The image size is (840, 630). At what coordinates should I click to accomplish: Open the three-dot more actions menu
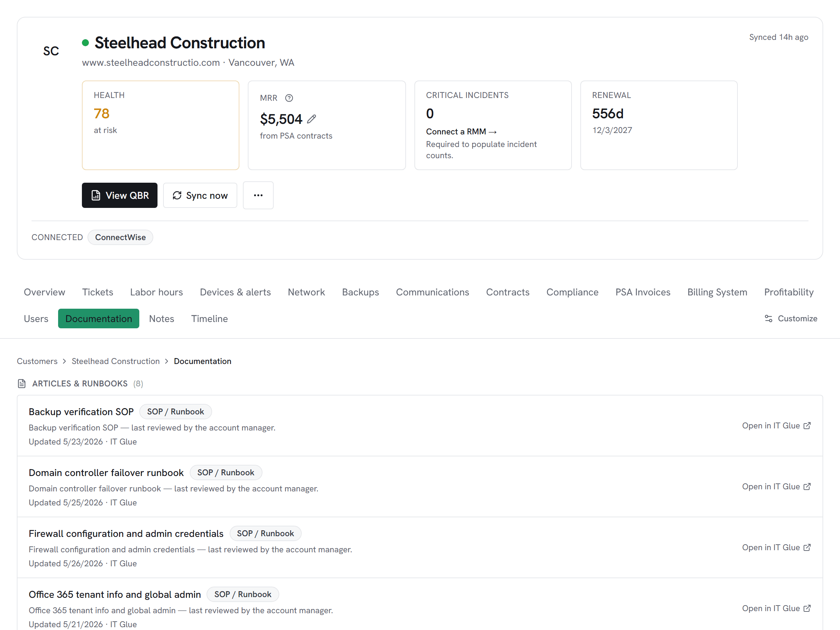258,195
